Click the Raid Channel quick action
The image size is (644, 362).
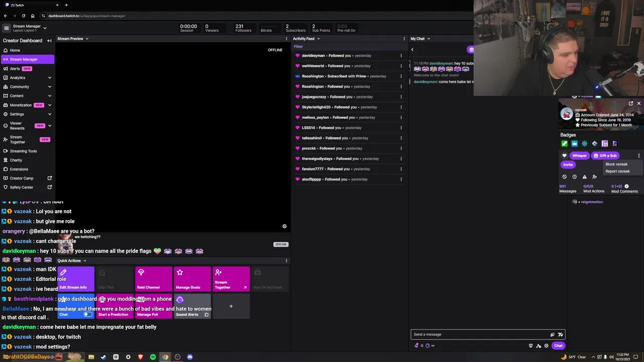tap(153, 279)
